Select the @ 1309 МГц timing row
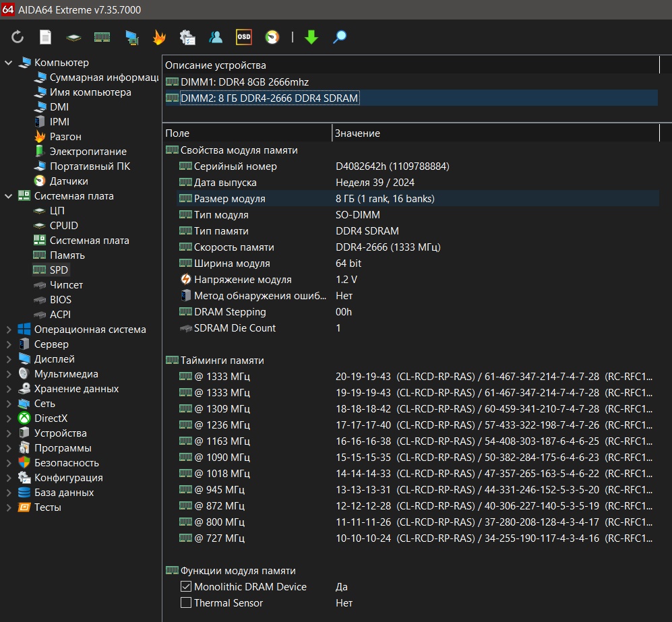The height and width of the screenshot is (622, 672). click(x=418, y=408)
